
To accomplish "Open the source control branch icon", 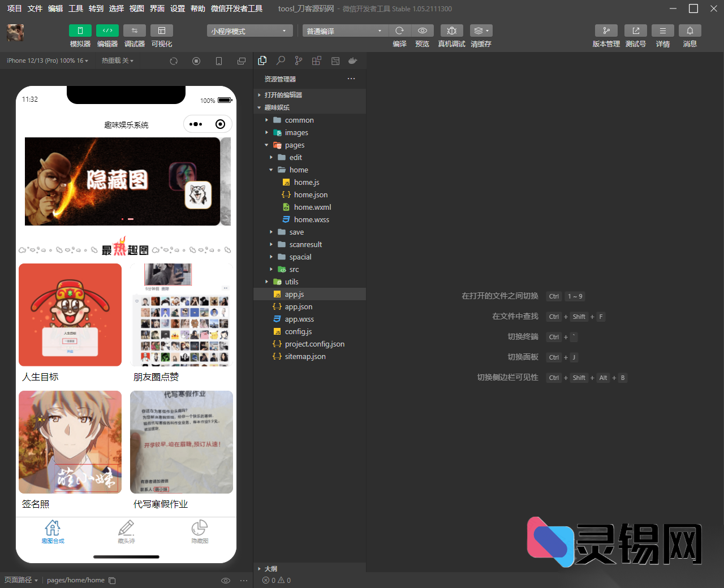I will tap(299, 60).
